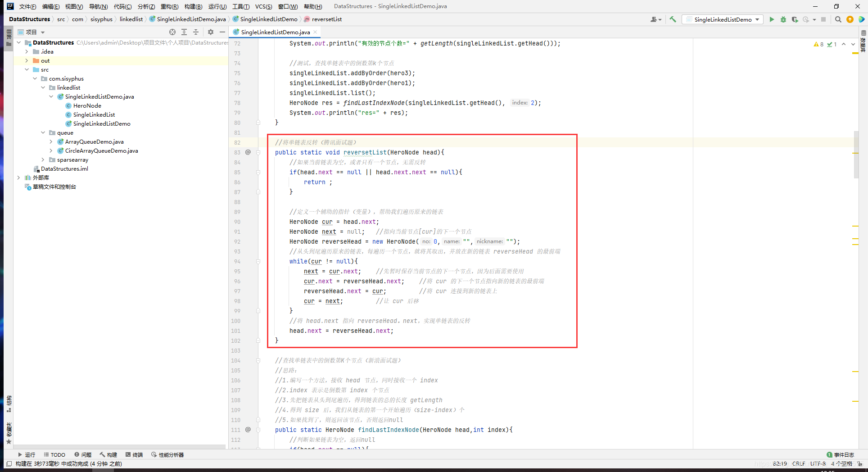Expand the sparsearray package
The height and width of the screenshot is (472, 868).
(43, 159)
